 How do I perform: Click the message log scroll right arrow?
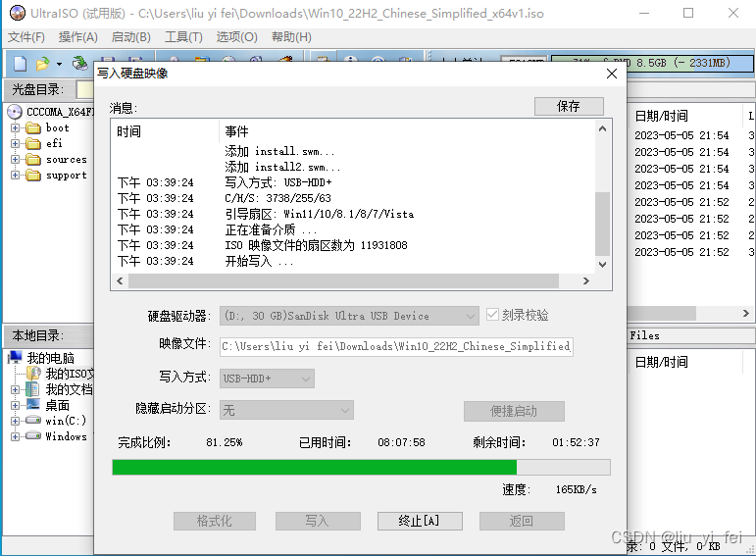click(x=586, y=280)
